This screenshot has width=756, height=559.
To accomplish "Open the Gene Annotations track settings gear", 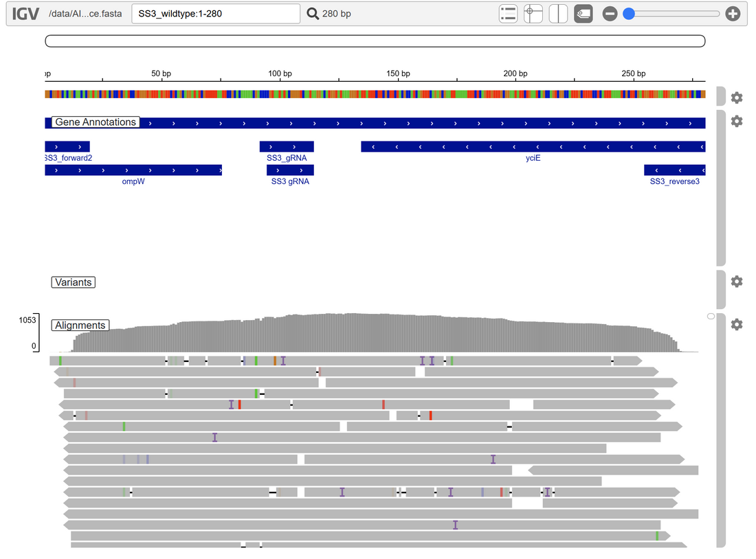I will tap(736, 121).
